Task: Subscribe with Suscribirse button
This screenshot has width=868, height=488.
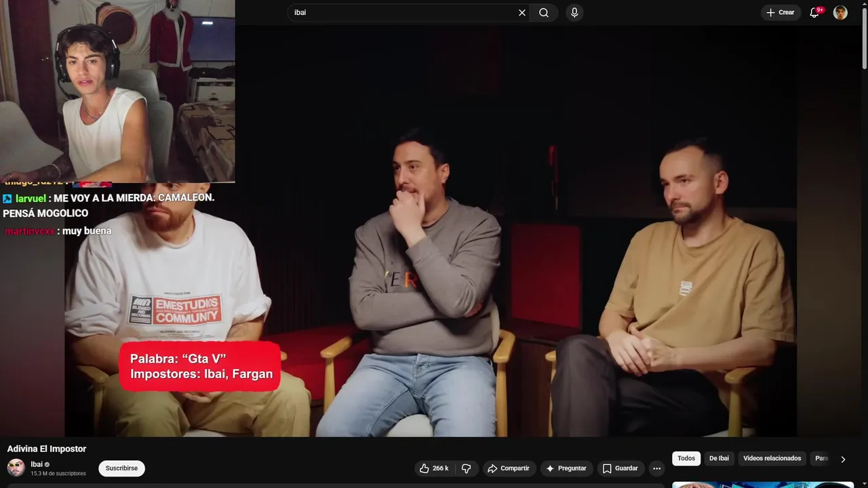Action: click(121, 468)
